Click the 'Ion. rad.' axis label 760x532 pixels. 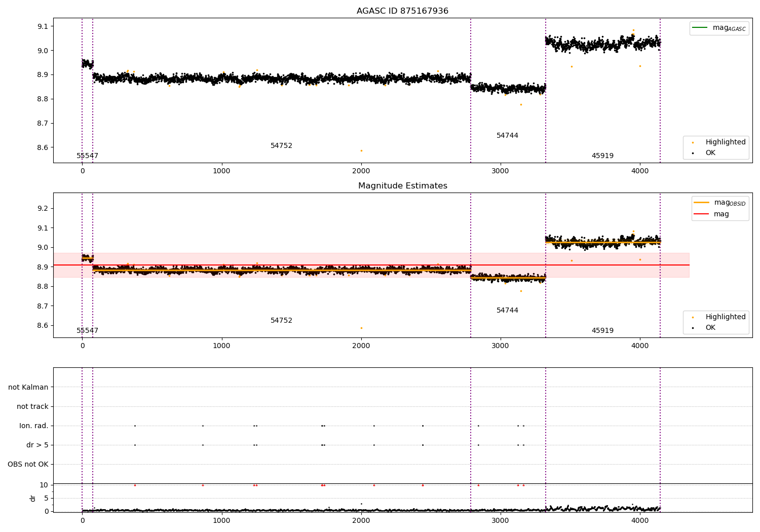point(34,426)
